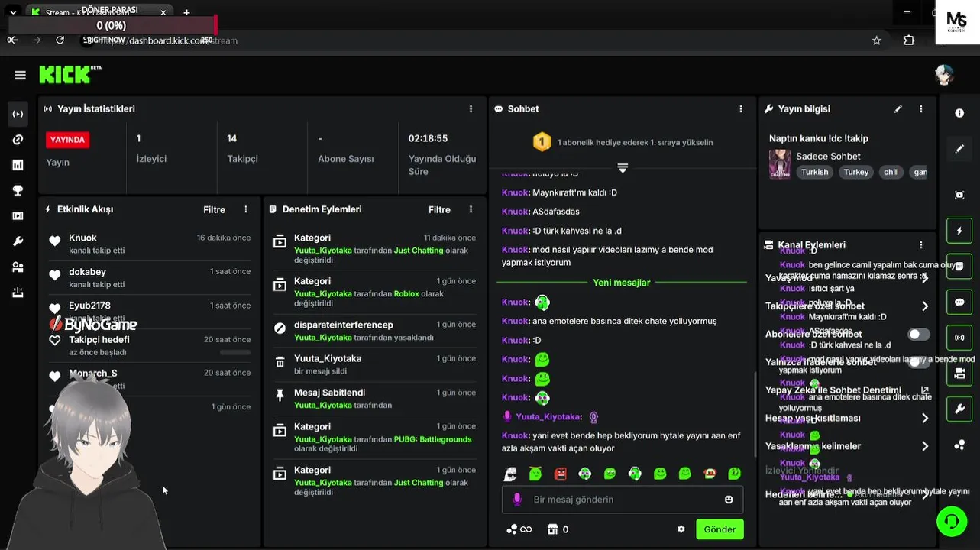
Task: Click the Takipçi hedefi progress bar
Action: [x=235, y=352]
